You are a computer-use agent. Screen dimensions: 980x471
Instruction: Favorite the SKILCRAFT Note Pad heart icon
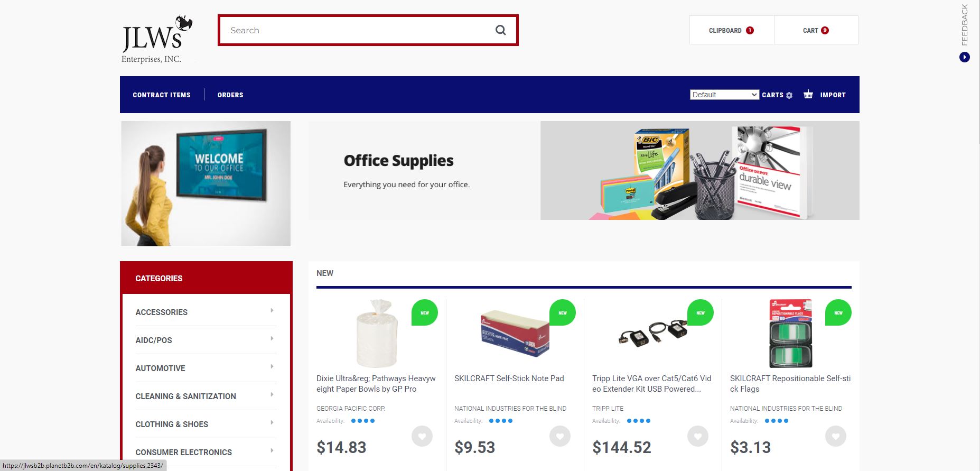[560, 436]
